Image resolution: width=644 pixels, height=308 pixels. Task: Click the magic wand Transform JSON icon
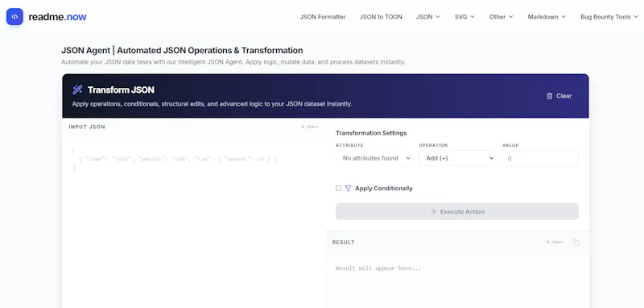[77, 89]
